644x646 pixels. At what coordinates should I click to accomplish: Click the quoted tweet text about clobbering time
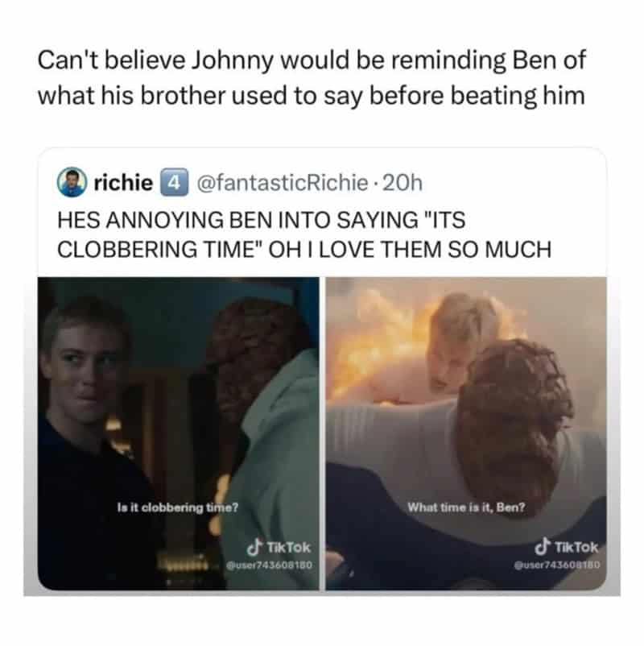point(304,234)
